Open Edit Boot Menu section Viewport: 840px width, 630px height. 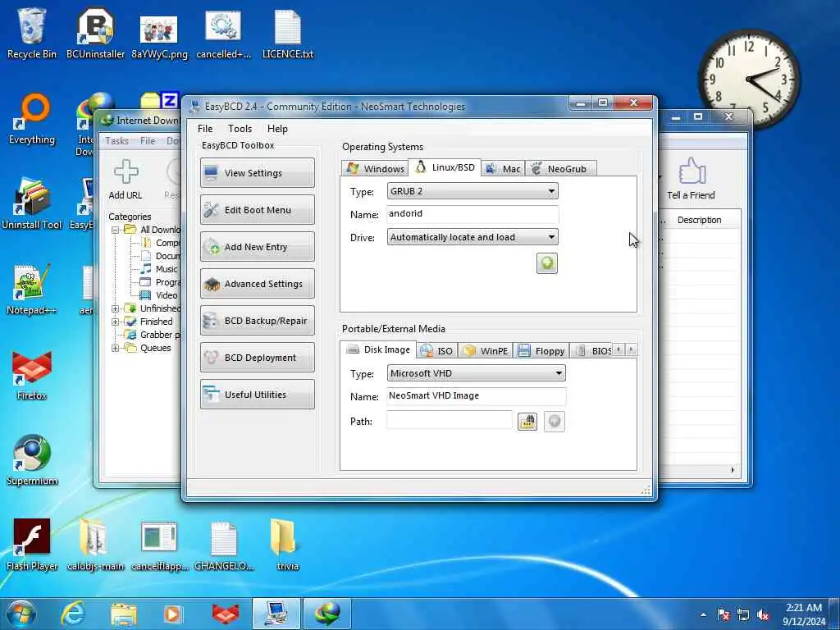[257, 209]
